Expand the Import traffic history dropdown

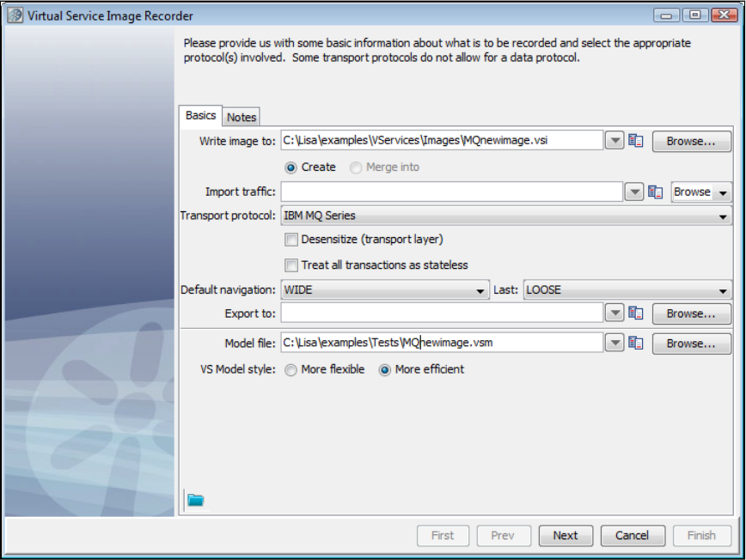point(634,192)
